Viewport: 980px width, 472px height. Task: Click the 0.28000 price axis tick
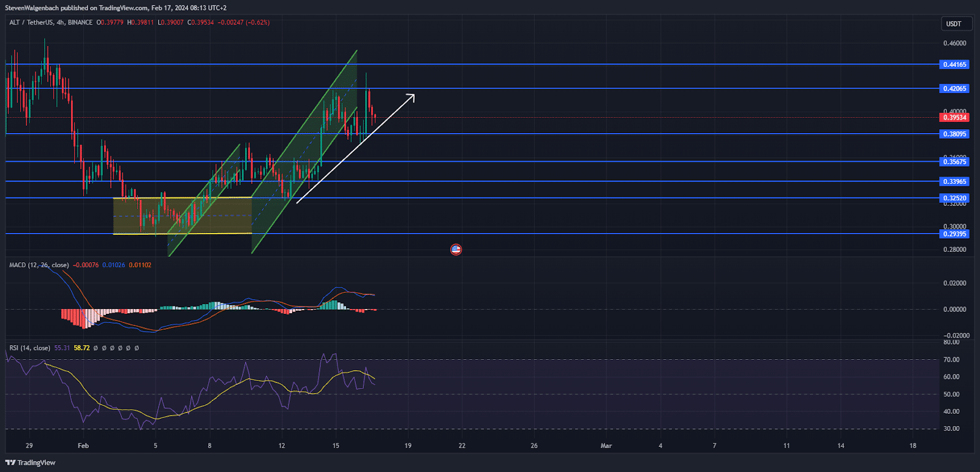pos(954,249)
